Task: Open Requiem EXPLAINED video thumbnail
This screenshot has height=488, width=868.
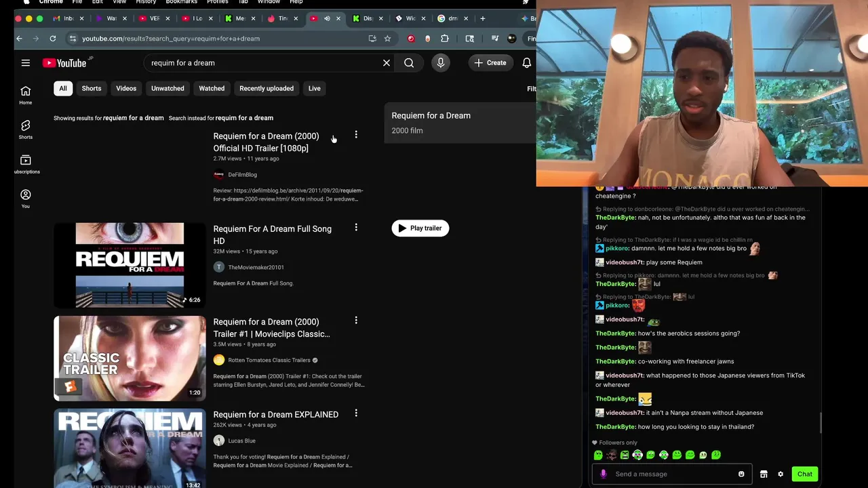Action: 130,448
